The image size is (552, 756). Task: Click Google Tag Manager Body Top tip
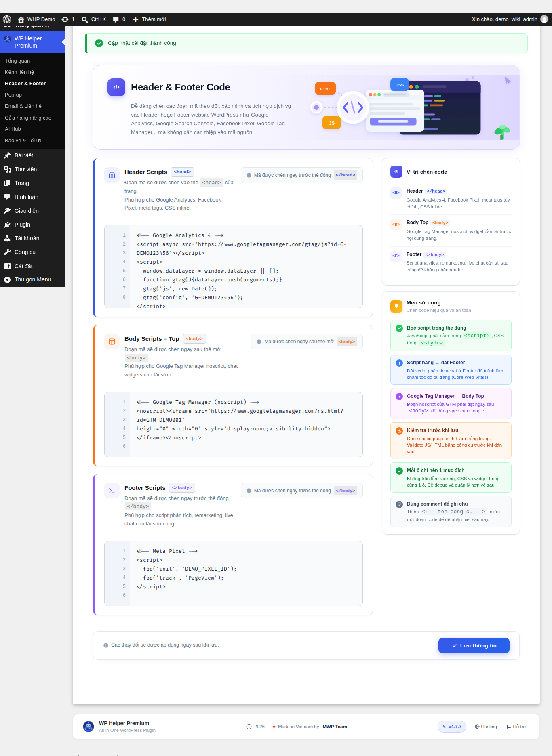(451, 403)
